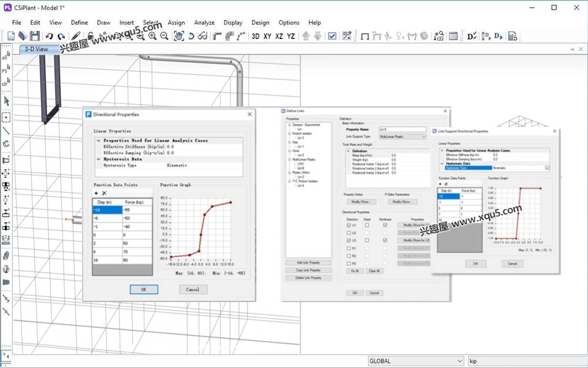Image resolution: width=588 pixels, height=368 pixels.
Task: Switch to 3D view button
Action: (x=255, y=36)
